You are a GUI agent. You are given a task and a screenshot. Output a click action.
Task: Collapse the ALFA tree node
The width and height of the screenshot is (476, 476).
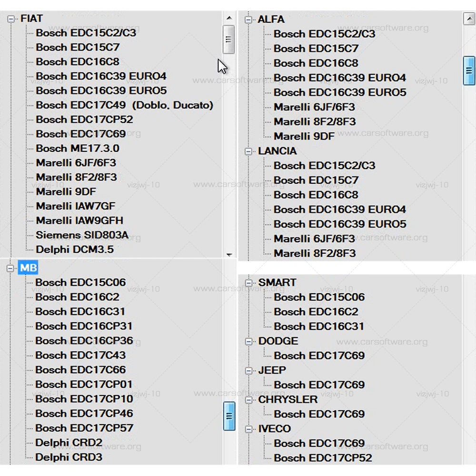248,20
